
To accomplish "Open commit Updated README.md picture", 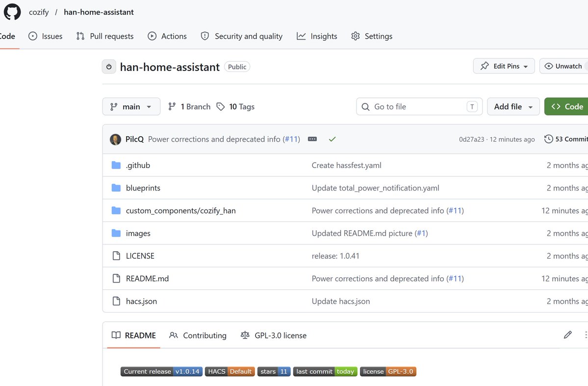I will pyautogui.click(x=362, y=233).
